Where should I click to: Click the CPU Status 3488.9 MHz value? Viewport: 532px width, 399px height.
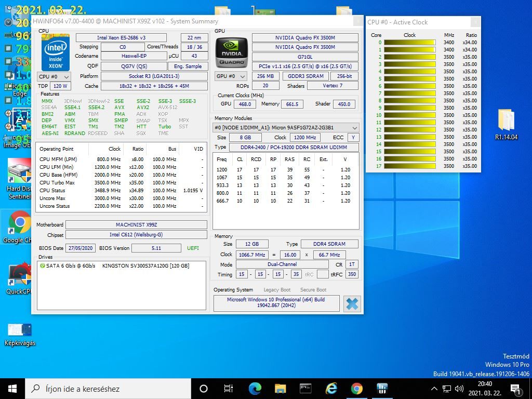point(108,190)
